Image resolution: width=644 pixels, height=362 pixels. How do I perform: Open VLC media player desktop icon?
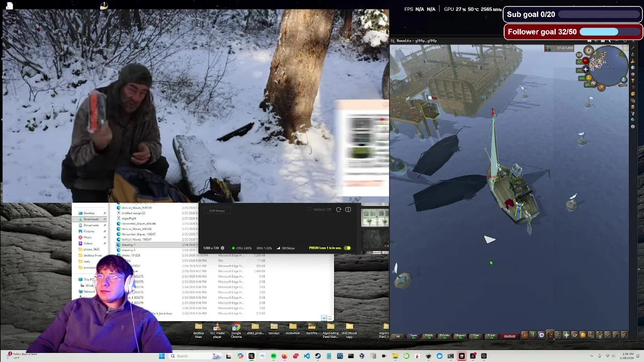(x=217, y=330)
